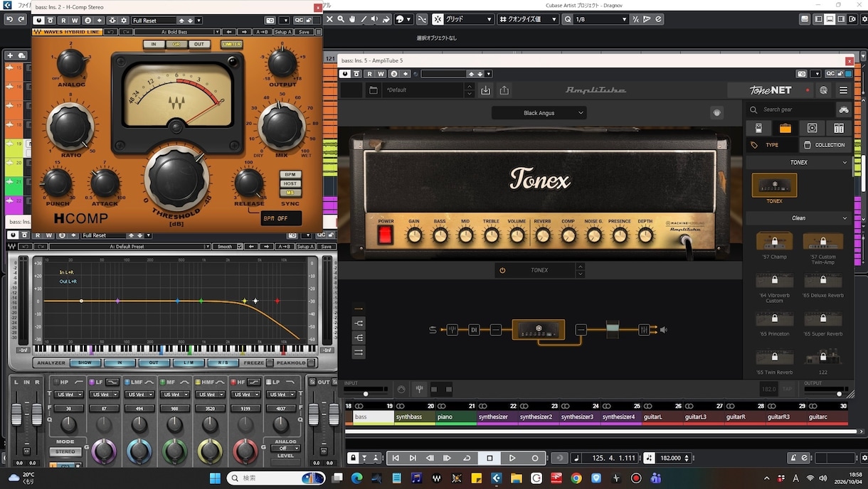Image resolution: width=868 pixels, height=489 pixels.
Task: Select the amp gear category icon
Action: click(x=785, y=128)
